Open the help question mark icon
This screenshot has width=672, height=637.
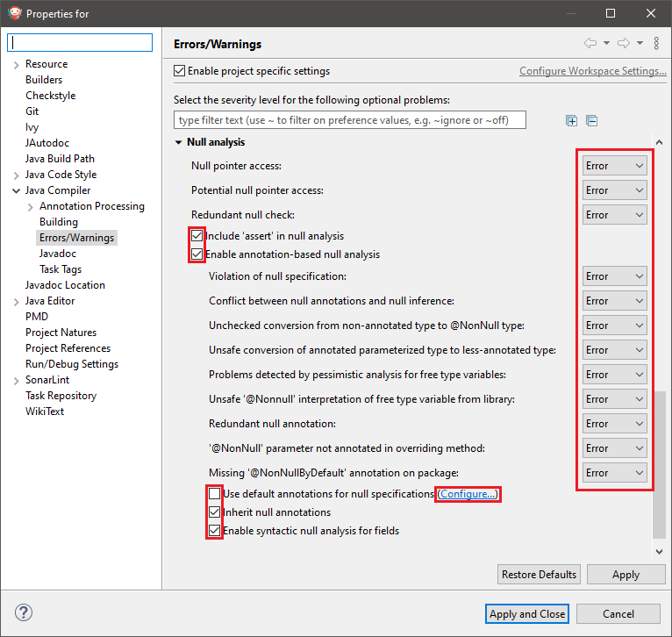point(24,612)
